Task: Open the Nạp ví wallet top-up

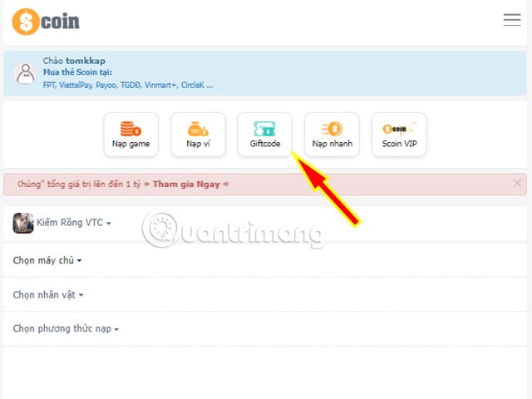Action: pos(198,135)
